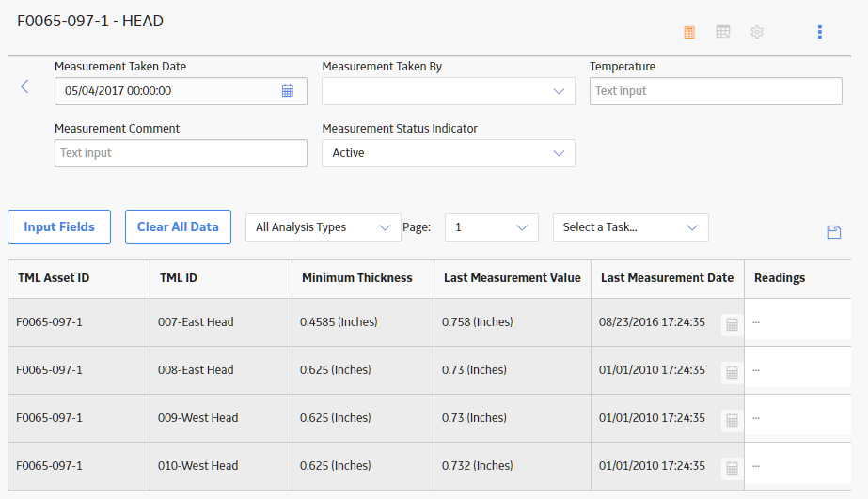Click the Input Fields button
Screen dimensions: 868x499
(59, 226)
